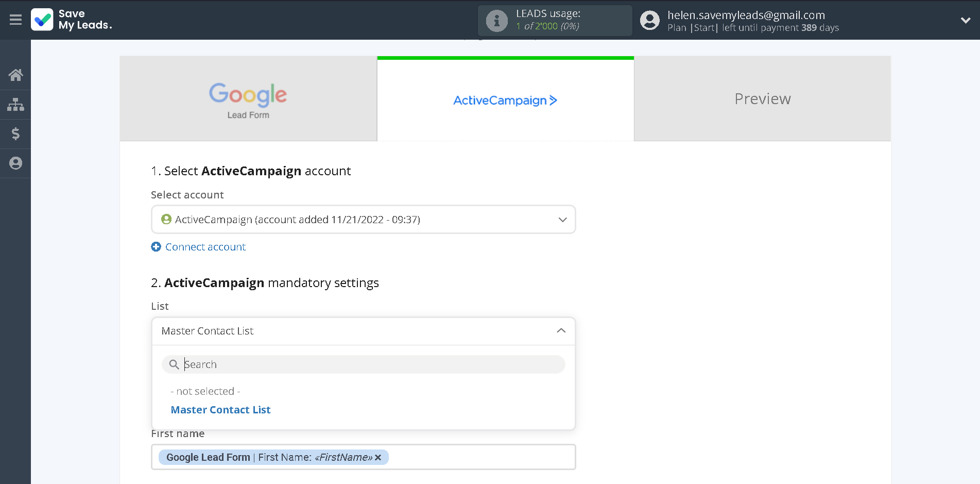Viewport: 980px width, 484px height.
Task: Choose Master Contact List option
Action: pyautogui.click(x=220, y=410)
